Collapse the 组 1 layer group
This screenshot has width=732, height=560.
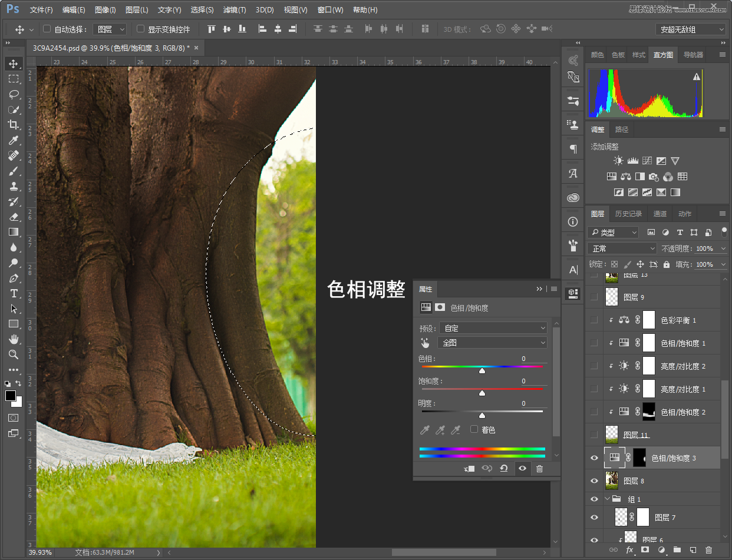pos(608,499)
